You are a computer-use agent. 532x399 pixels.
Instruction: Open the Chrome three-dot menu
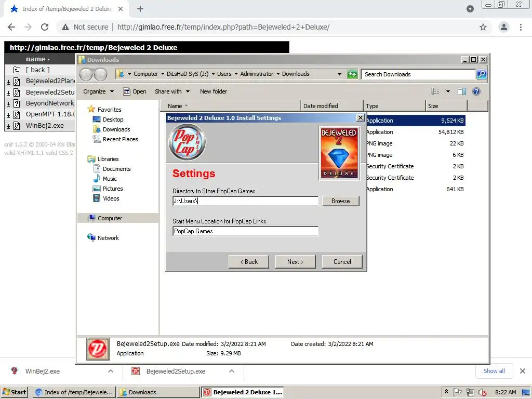coord(521,27)
